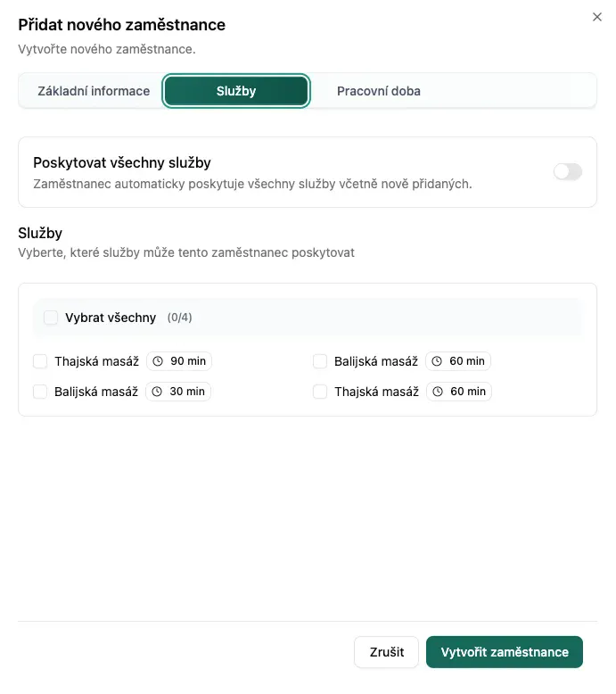
Task: Select the Balijská masáž 30 min checkbox
Action: point(40,392)
